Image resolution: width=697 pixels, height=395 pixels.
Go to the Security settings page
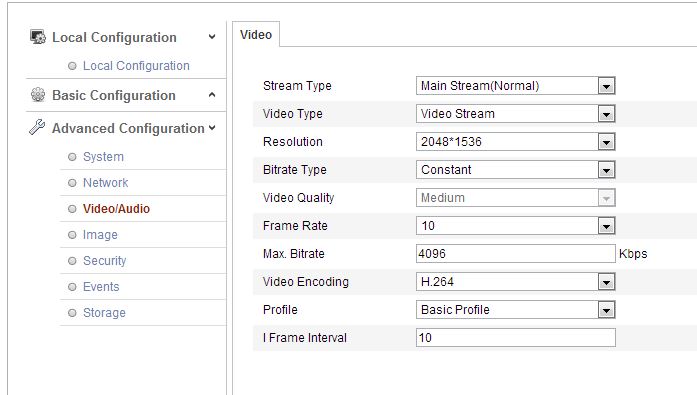click(104, 260)
